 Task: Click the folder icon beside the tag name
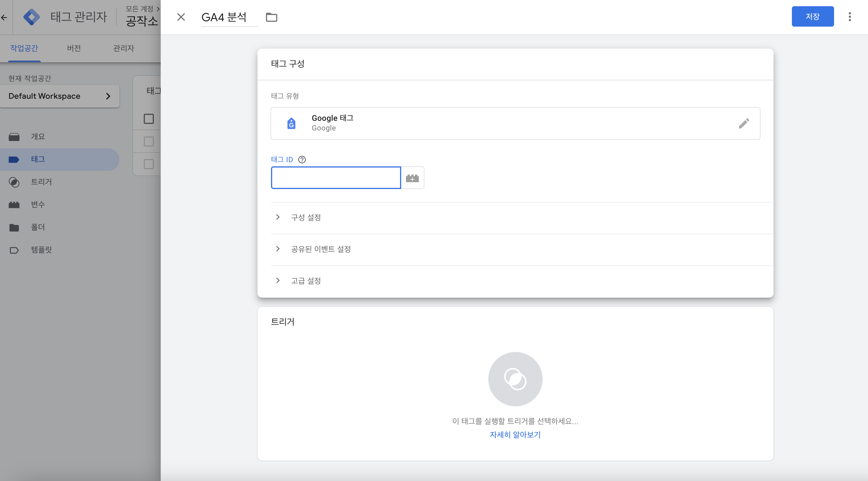pos(271,17)
